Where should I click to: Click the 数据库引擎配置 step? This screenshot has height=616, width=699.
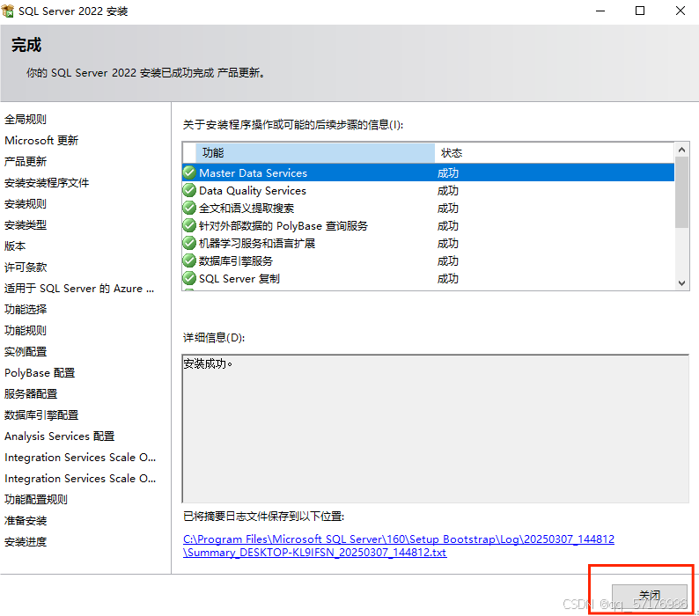click(41, 415)
